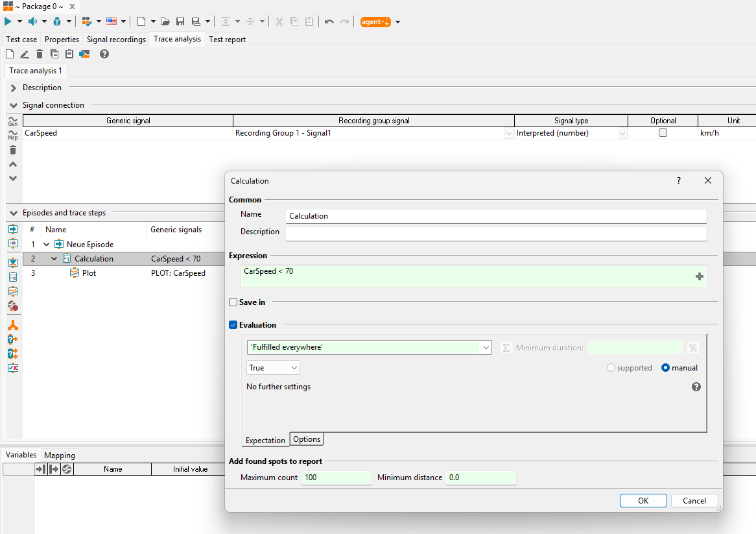Tick the Optional checkbox for CarSpeed
756x534 pixels.
coord(663,132)
